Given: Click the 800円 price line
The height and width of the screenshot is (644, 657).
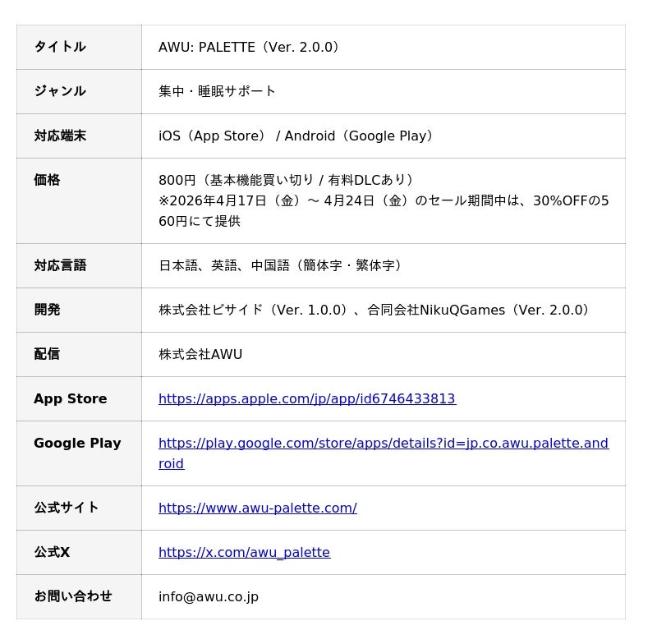Looking at the screenshot, I should pyautogui.click(x=286, y=180).
